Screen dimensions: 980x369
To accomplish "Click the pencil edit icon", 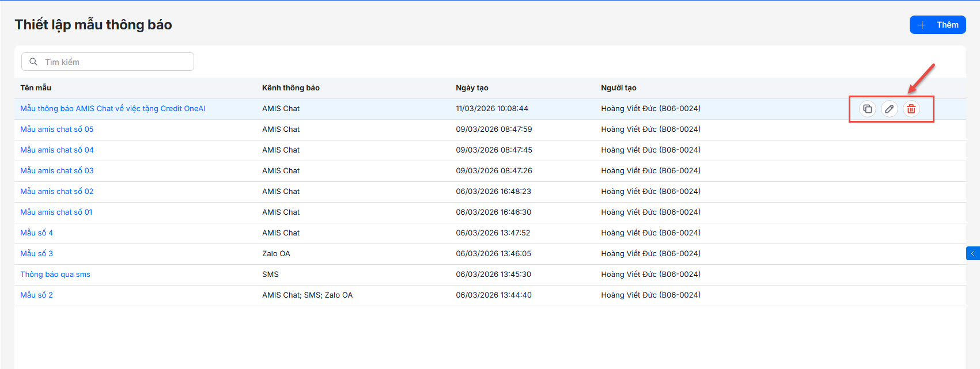I will (889, 109).
